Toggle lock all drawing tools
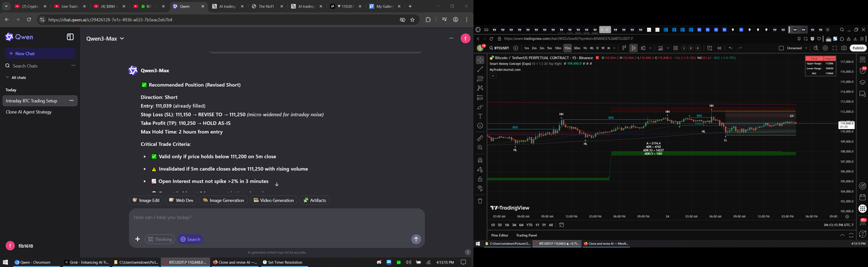 (x=480, y=179)
